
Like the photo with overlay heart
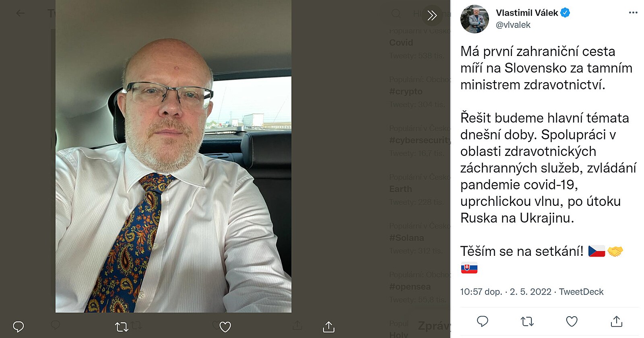pos(225,327)
